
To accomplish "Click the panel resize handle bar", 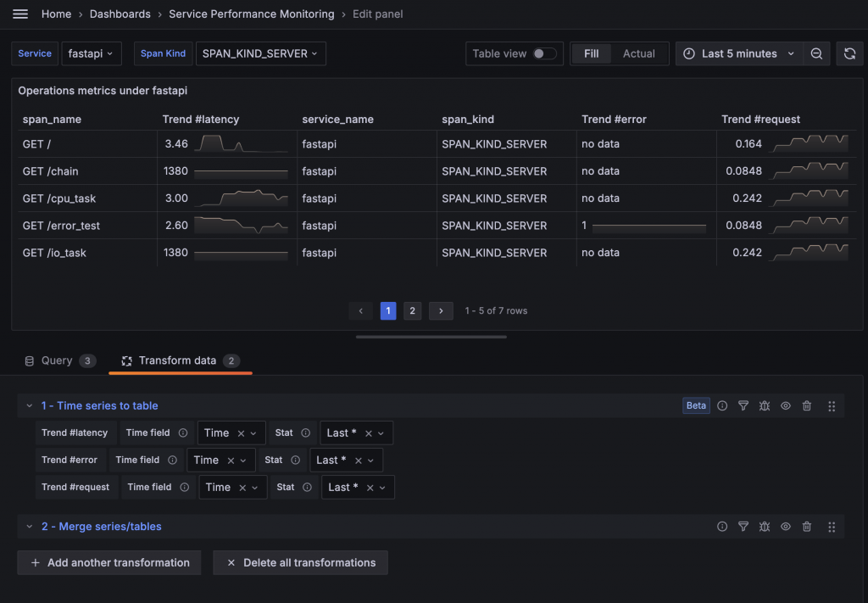I will click(431, 337).
